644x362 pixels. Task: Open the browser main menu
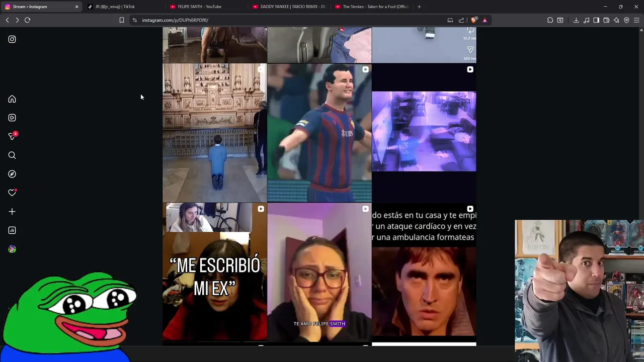(x=636, y=20)
